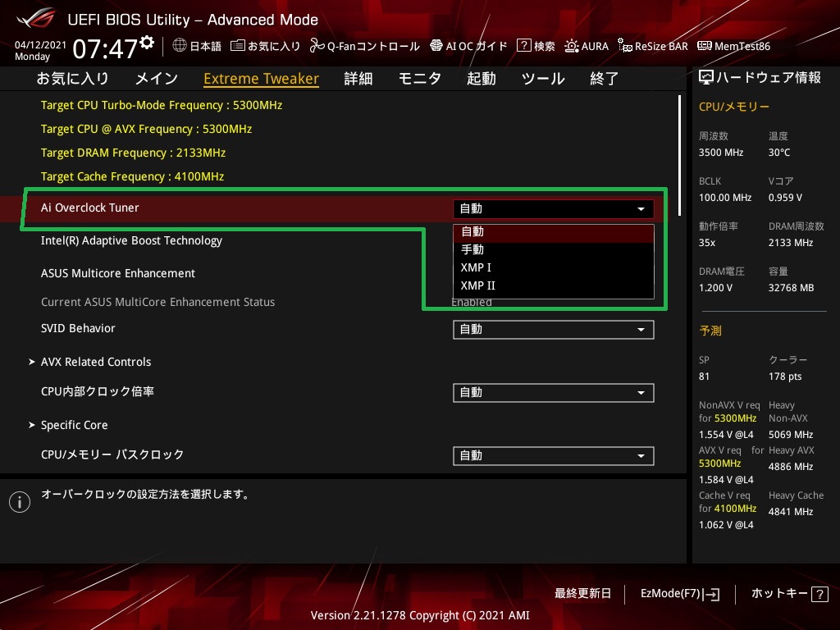Click hardware info monitor icon
840x630 pixels.
706,78
